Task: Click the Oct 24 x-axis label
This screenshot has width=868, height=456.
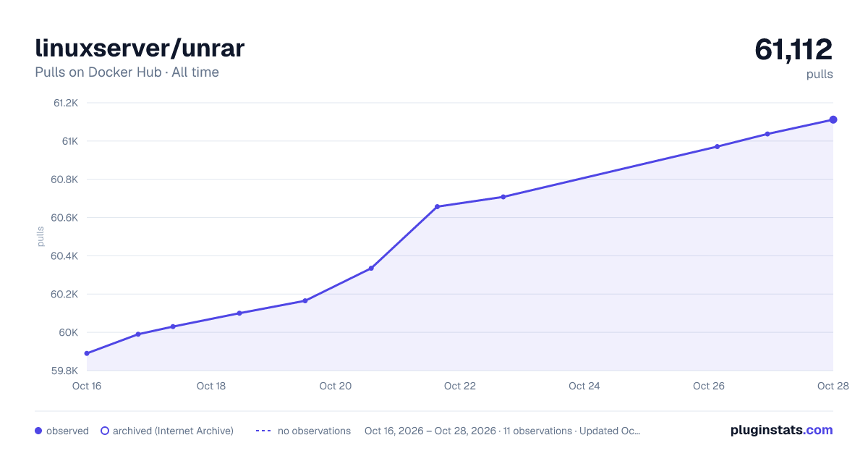Action: point(584,386)
